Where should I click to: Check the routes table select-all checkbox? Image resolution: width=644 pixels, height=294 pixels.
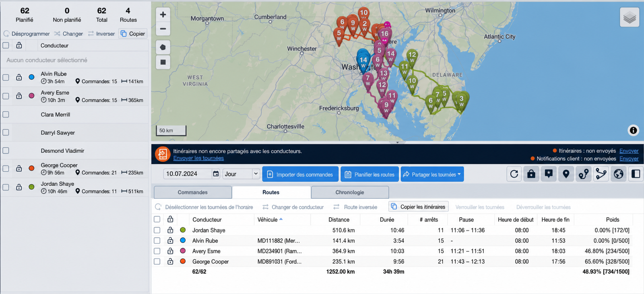click(x=157, y=219)
